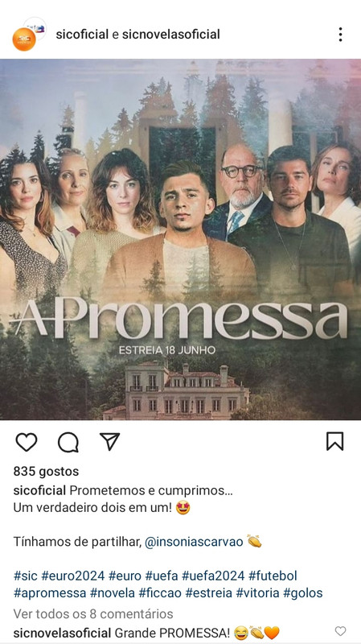Open the @insoniascarvao mention
361x644 pixels.
[x=194, y=542]
